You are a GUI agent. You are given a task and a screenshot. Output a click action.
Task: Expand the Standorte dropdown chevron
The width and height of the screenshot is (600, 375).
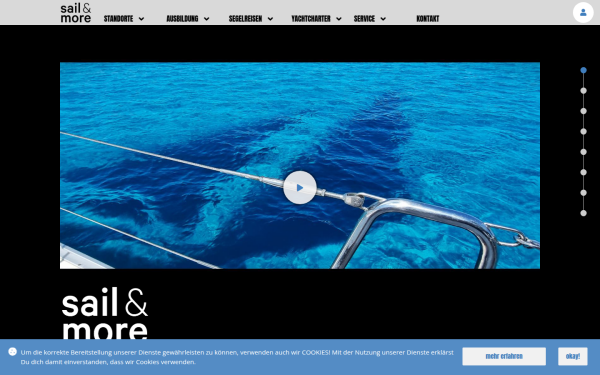[141, 19]
